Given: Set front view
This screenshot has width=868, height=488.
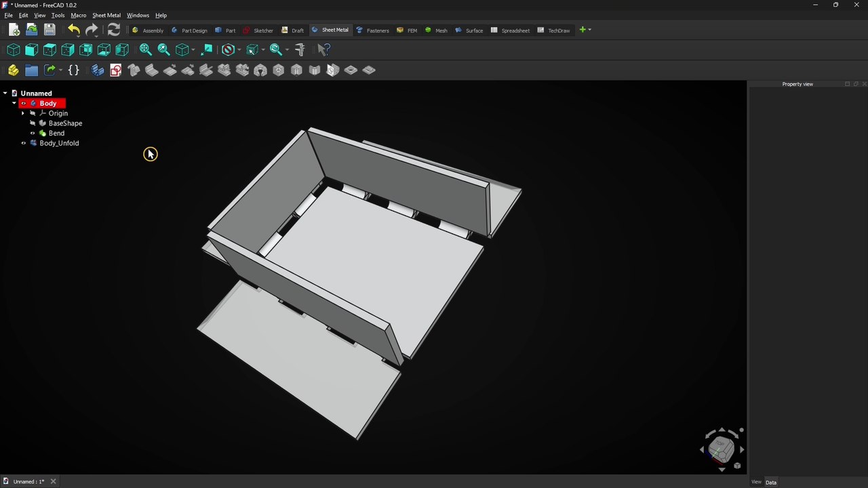Looking at the screenshot, I should pyautogui.click(x=31, y=49).
